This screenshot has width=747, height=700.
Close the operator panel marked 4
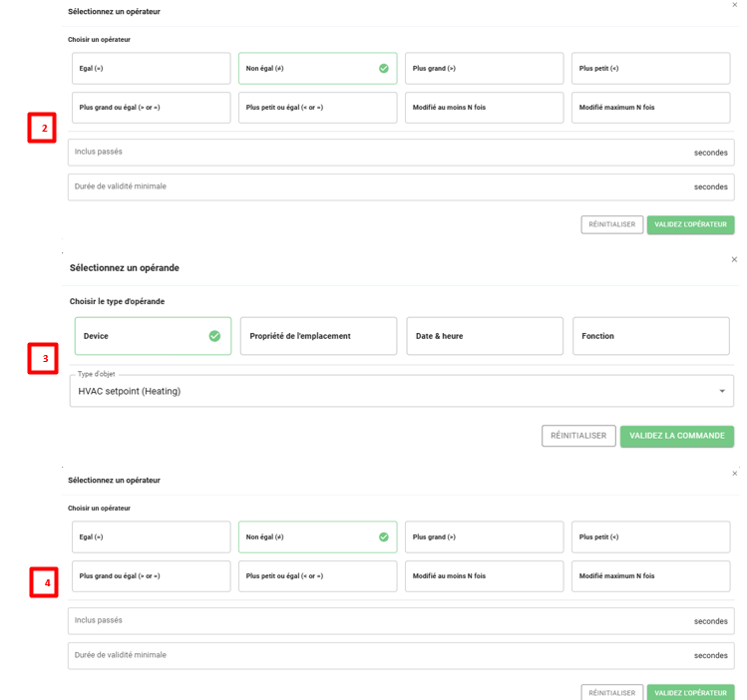pos(735,474)
